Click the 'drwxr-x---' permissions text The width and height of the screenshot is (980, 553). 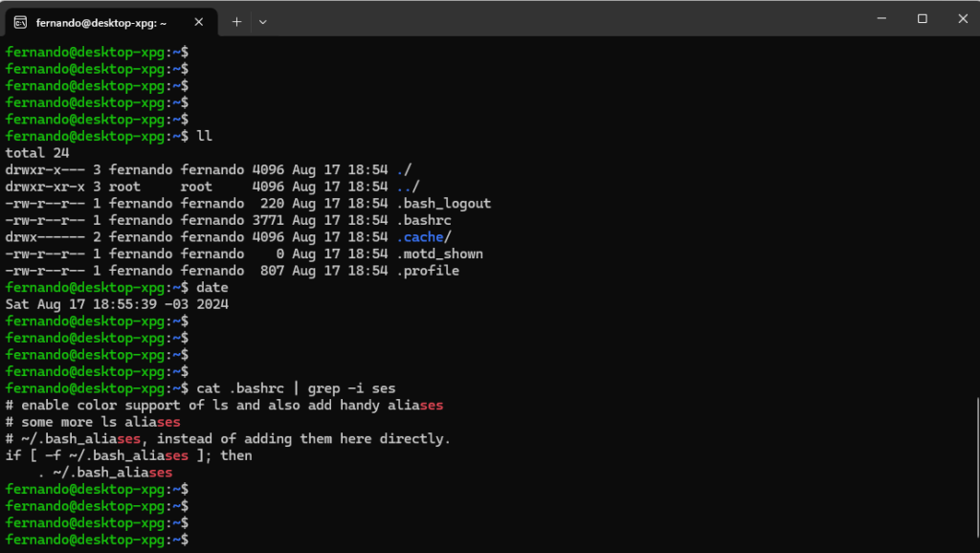pyautogui.click(x=45, y=170)
